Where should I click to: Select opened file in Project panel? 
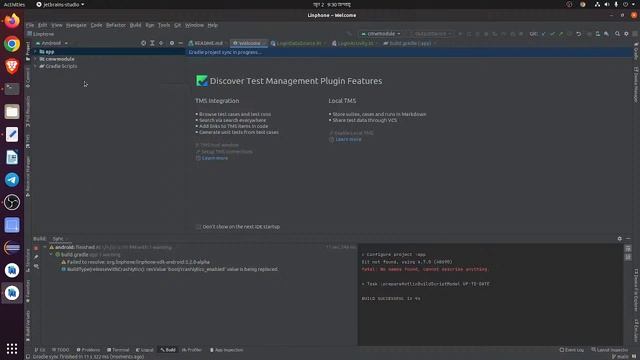pos(143,43)
